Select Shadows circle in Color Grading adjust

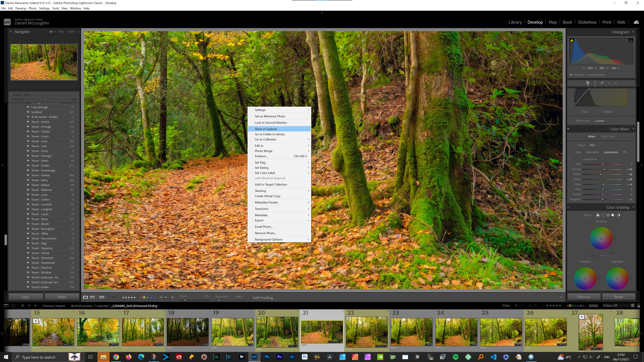[604, 215]
